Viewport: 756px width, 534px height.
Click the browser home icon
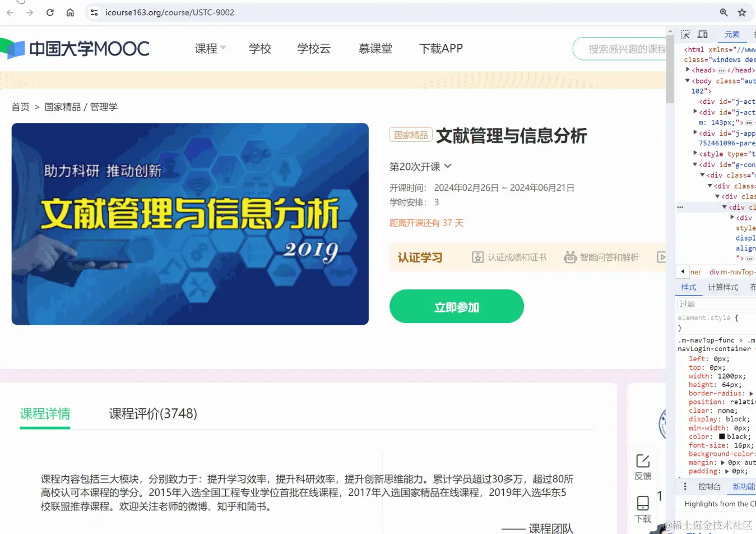70,12
